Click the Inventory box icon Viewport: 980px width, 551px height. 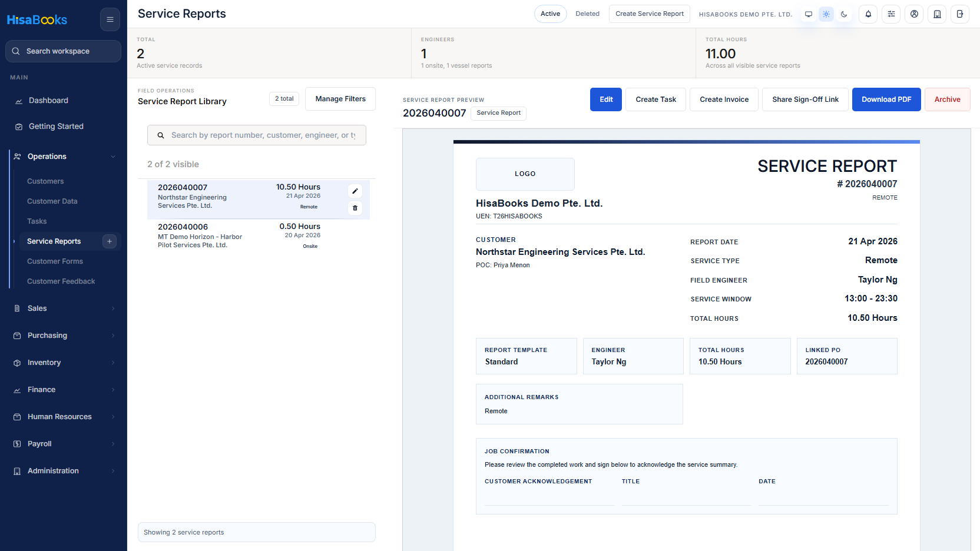(x=17, y=363)
